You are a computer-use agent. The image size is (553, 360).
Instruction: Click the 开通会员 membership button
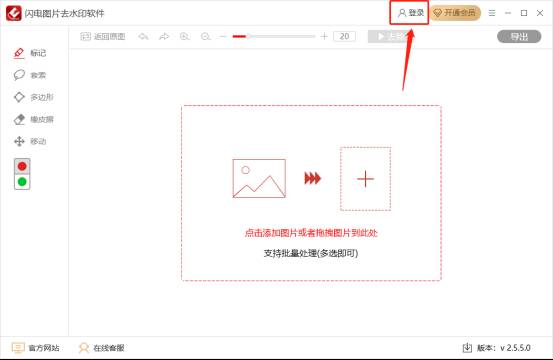point(455,13)
